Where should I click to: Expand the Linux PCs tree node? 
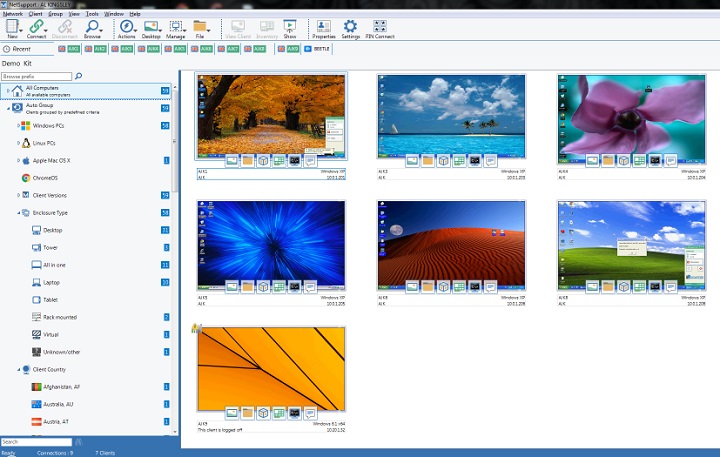18,143
